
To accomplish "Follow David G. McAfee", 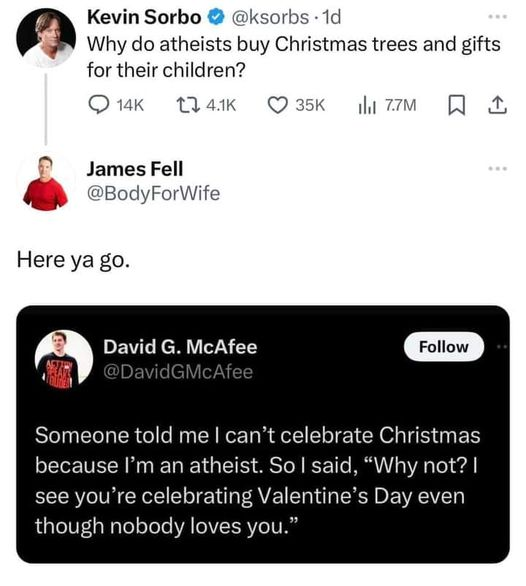I will click(444, 346).
